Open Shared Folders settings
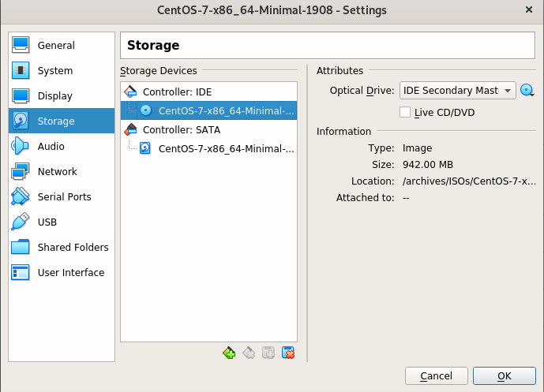Viewport: 544px width, 392px height. pyautogui.click(x=62, y=247)
